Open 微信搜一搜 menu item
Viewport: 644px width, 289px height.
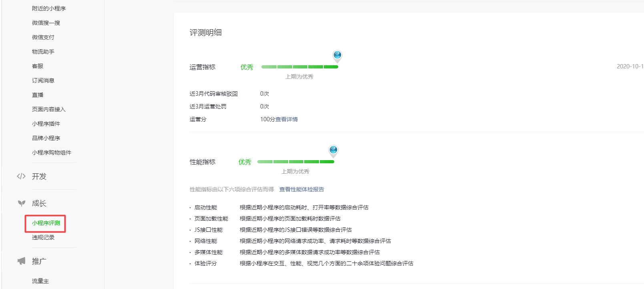[x=46, y=23]
